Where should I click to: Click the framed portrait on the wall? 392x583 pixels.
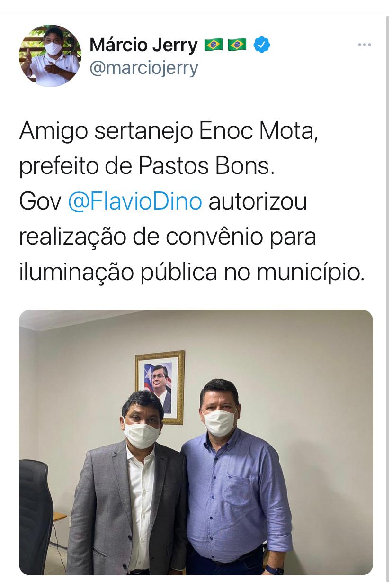pos(160,387)
